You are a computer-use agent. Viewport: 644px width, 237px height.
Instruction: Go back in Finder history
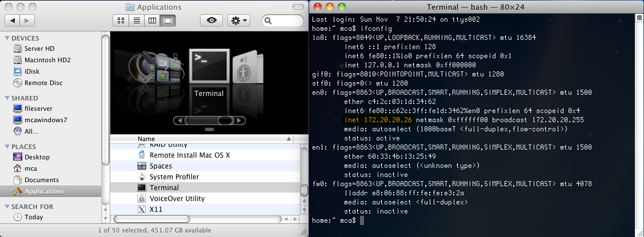pyautogui.click(x=13, y=20)
